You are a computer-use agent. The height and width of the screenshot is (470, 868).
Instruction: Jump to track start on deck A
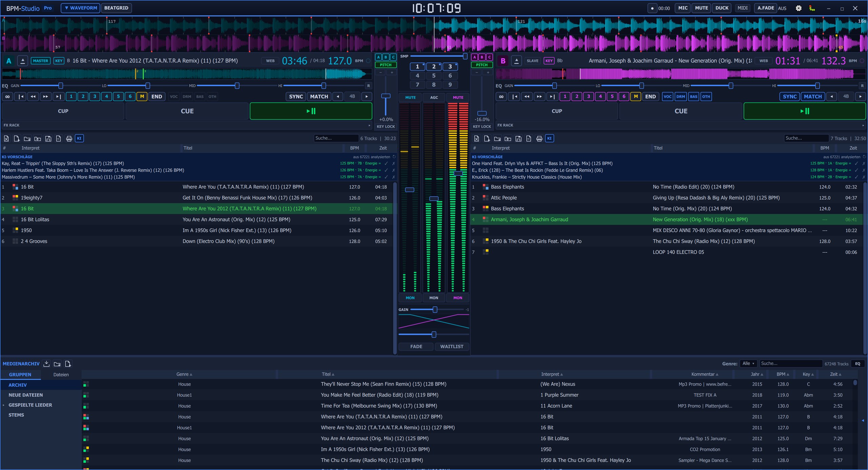click(21, 97)
